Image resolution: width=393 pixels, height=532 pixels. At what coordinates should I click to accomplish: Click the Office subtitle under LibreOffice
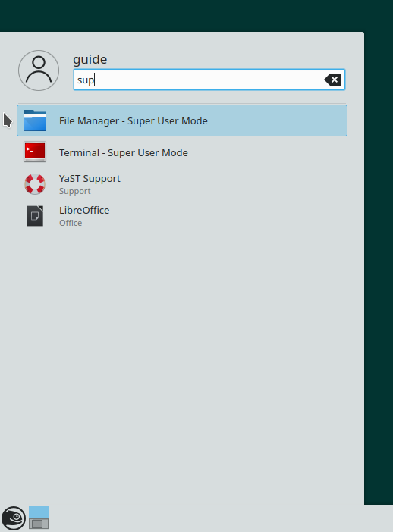pos(71,223)
